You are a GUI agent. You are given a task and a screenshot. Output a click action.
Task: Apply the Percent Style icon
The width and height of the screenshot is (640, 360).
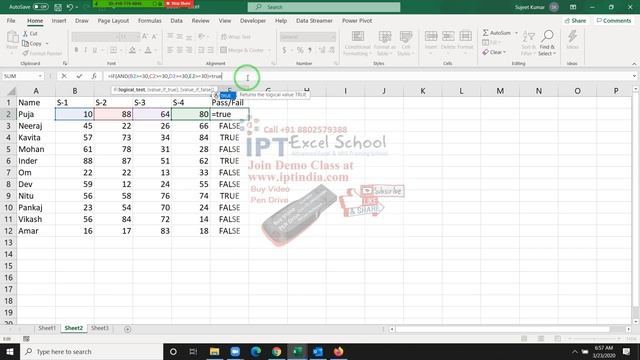[x=300, y=50]
